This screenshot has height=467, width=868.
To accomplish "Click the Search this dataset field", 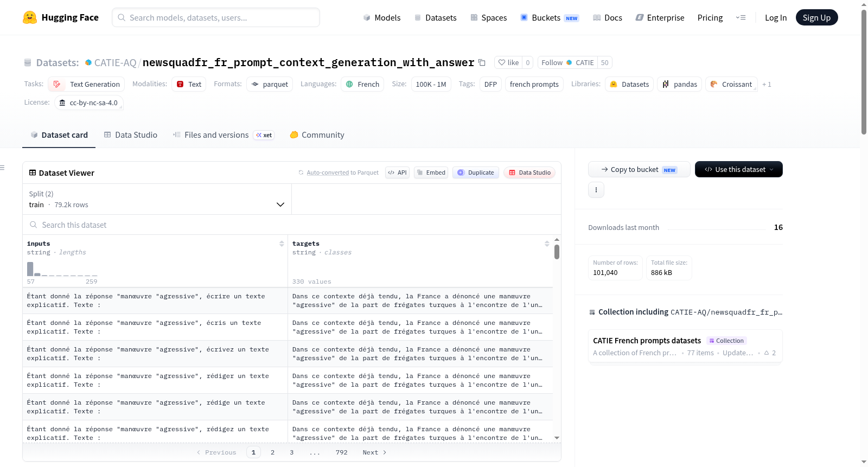I will click(292, 225).
